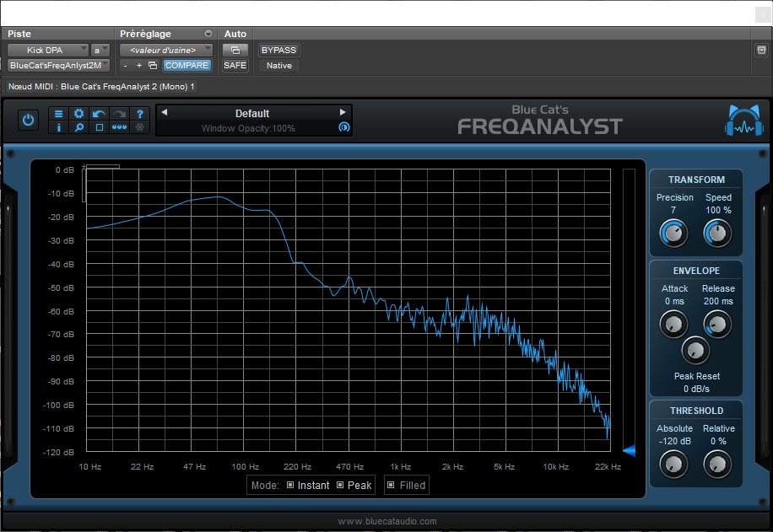Enable automation SAFE button

(x=235, y=66)
